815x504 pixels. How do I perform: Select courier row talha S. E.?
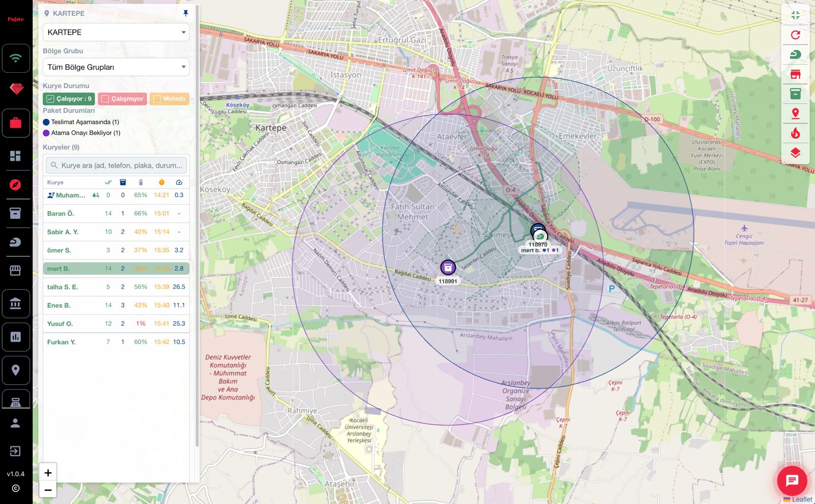tap(116, 287)
